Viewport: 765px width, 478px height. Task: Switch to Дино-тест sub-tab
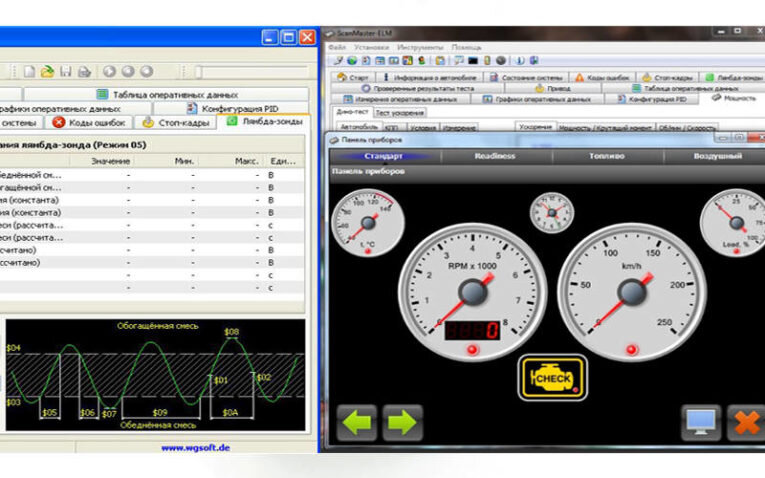(352, 112)
